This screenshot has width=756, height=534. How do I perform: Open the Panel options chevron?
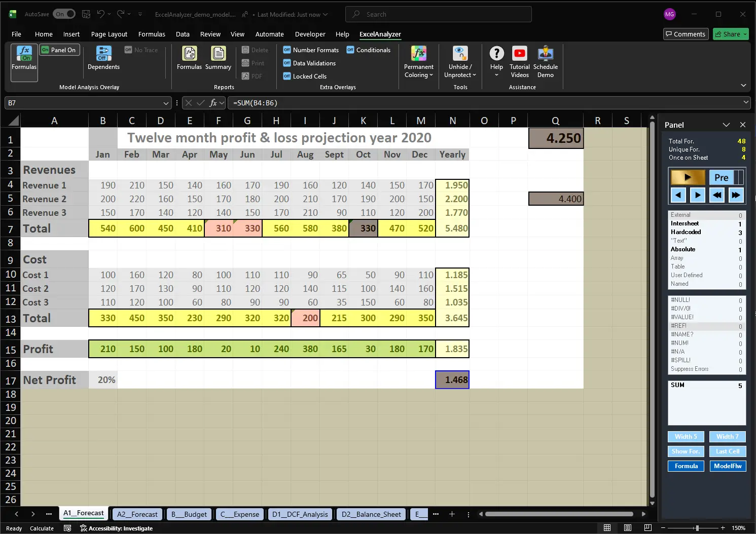coord(726,125)
